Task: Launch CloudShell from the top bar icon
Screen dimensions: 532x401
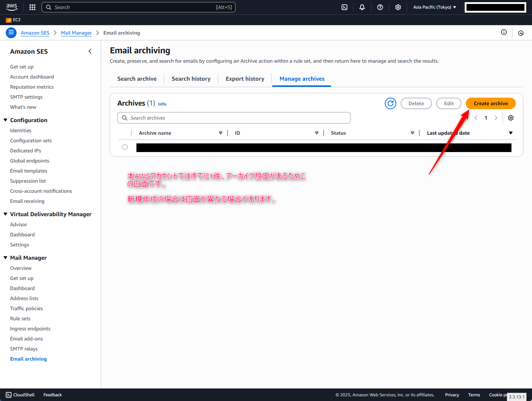Action: click(344, 7)
